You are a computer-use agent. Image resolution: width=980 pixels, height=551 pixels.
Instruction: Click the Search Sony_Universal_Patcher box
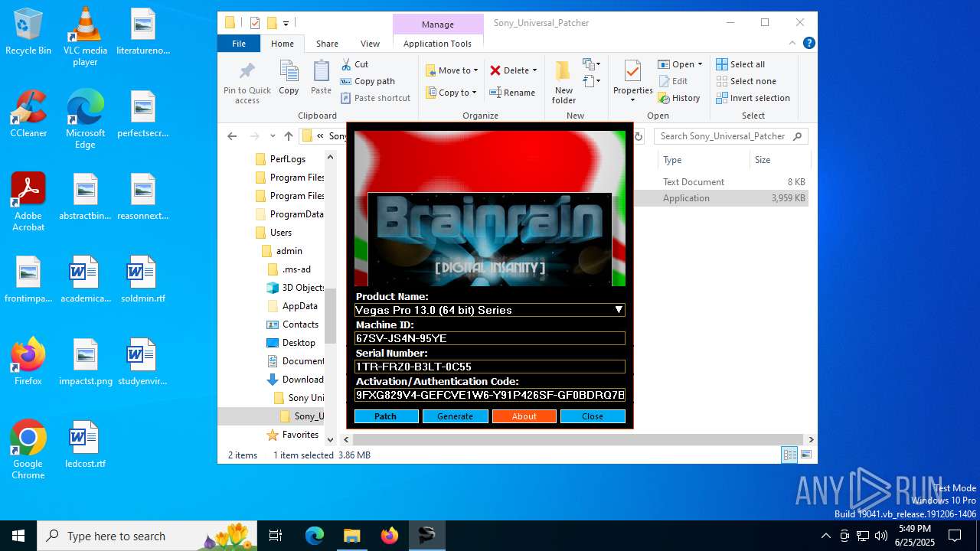coord(731,136)
